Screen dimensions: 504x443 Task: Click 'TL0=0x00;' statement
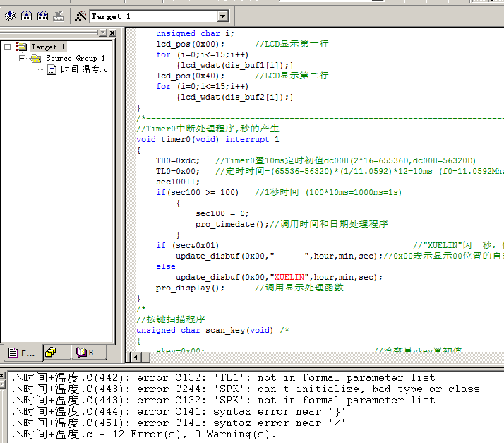click(178, 172)
